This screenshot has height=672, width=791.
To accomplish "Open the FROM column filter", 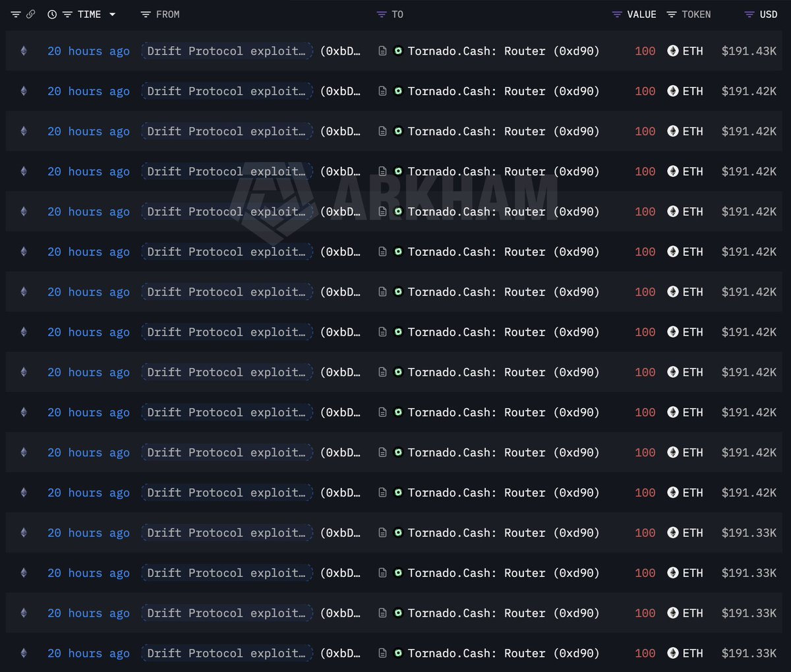I will point(146,14).
